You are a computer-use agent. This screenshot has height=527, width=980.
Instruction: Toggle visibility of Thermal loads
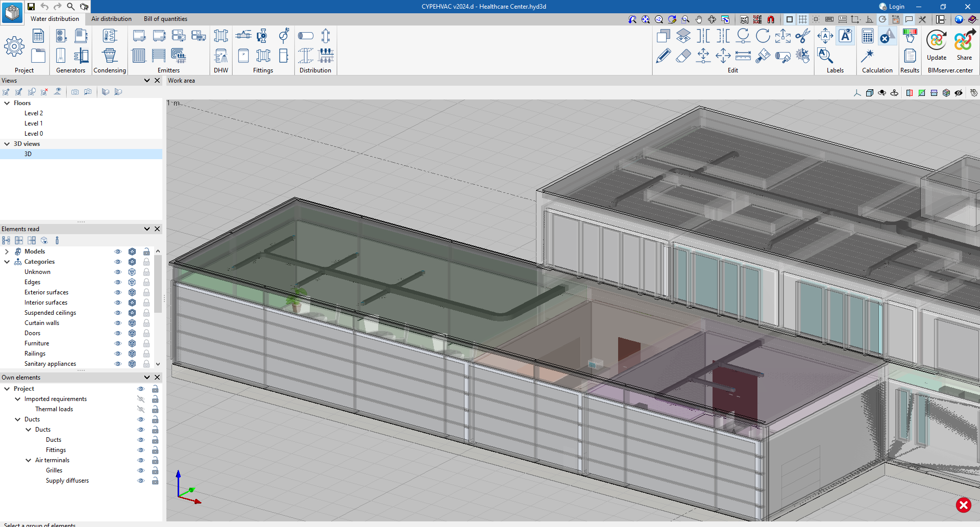[141, 409]
